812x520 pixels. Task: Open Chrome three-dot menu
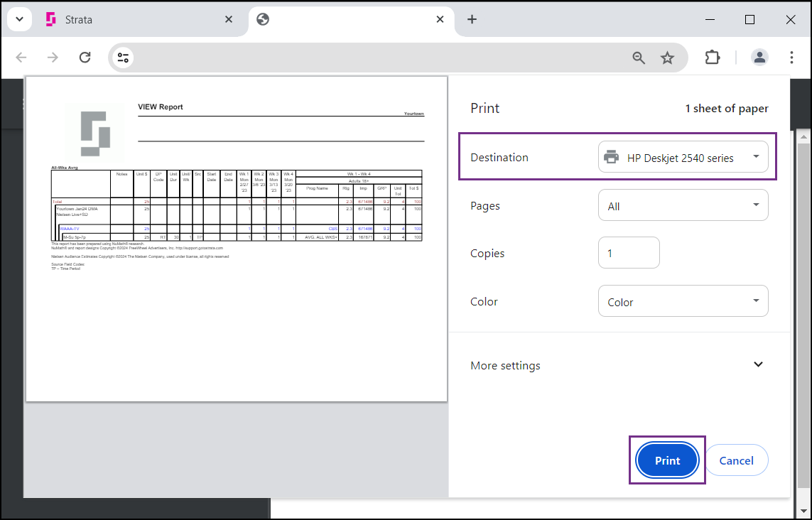pos(791,57)
